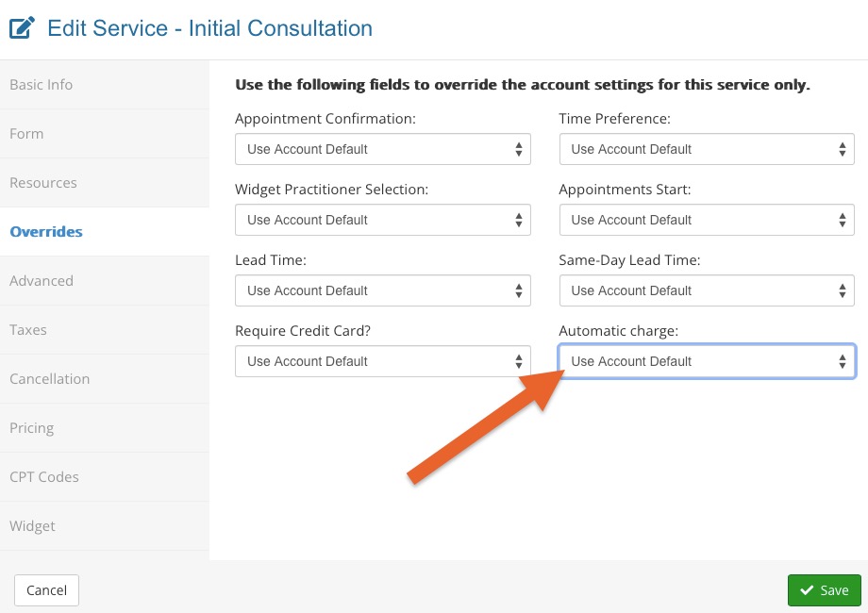Click the checkmark icon on Save
This screenshot has height=613, width=868.
pyautogui.click(x=807, y=590)
